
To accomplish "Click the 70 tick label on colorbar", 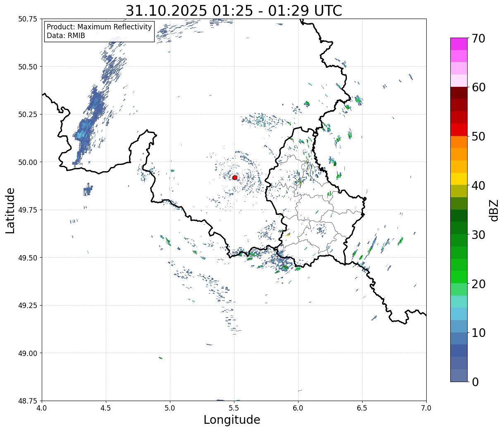I will (x=478, y=38).
